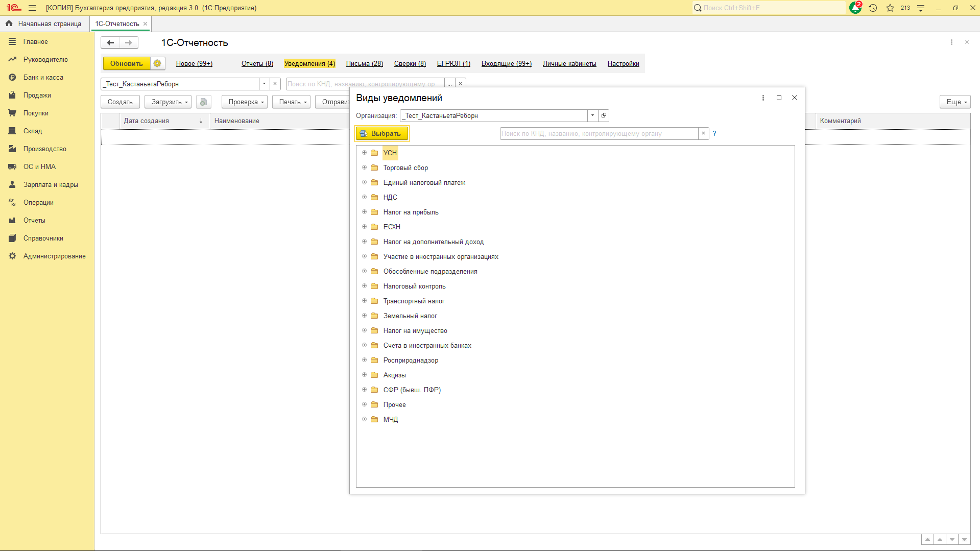The height and width of the screenshot is (551, 980).
Task: Open Организация dropdown in Виды уведомлений dialog
Action: (x=592, y=115)
